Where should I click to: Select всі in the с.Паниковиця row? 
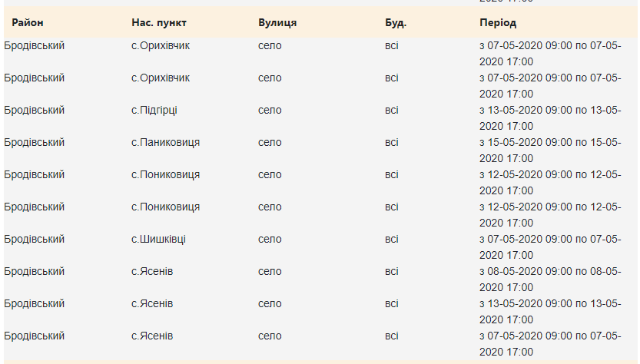[x=392, y=143]
